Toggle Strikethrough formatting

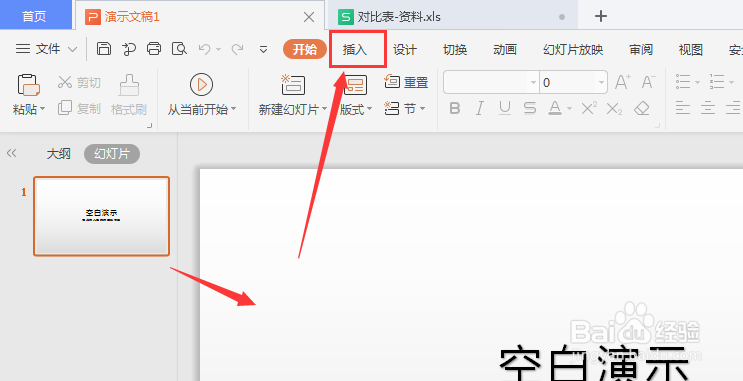tap(530, 109)
